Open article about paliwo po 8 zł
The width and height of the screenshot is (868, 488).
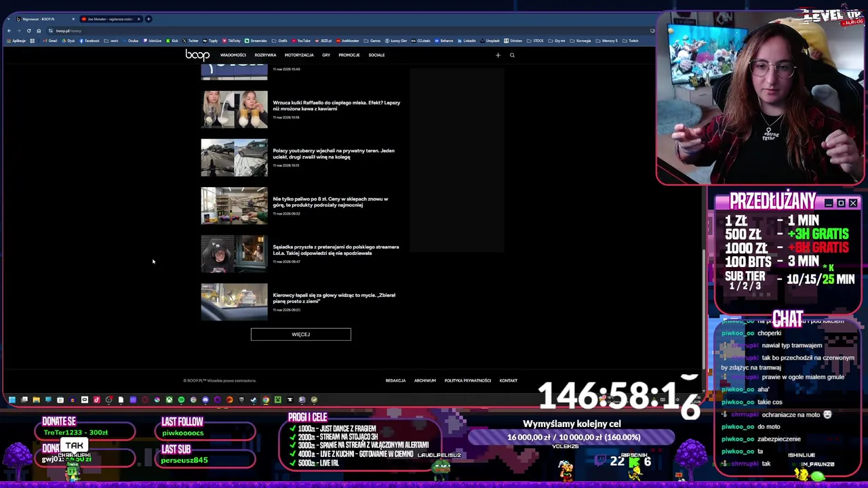[330, 202]
